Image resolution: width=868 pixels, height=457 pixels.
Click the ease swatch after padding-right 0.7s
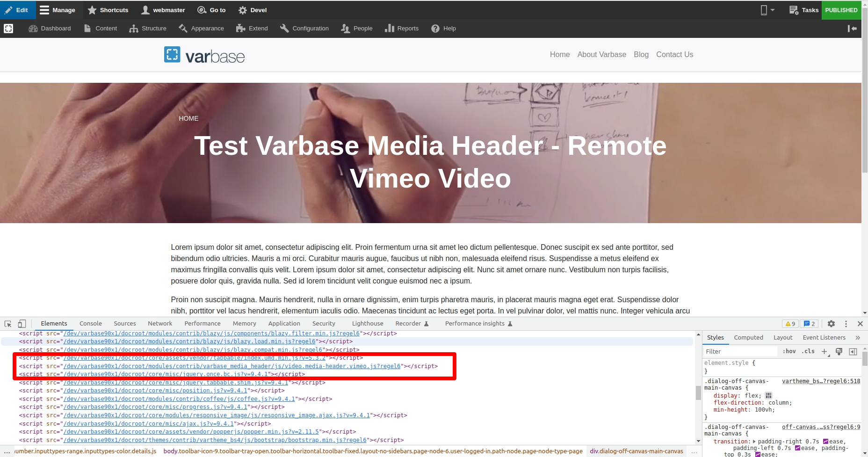coord(826,442)
